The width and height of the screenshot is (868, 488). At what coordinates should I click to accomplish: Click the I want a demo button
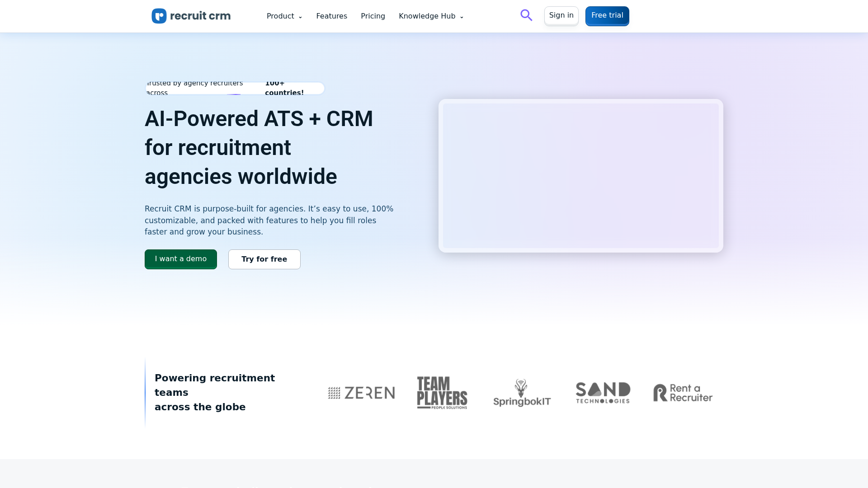[x=180, y=259]
